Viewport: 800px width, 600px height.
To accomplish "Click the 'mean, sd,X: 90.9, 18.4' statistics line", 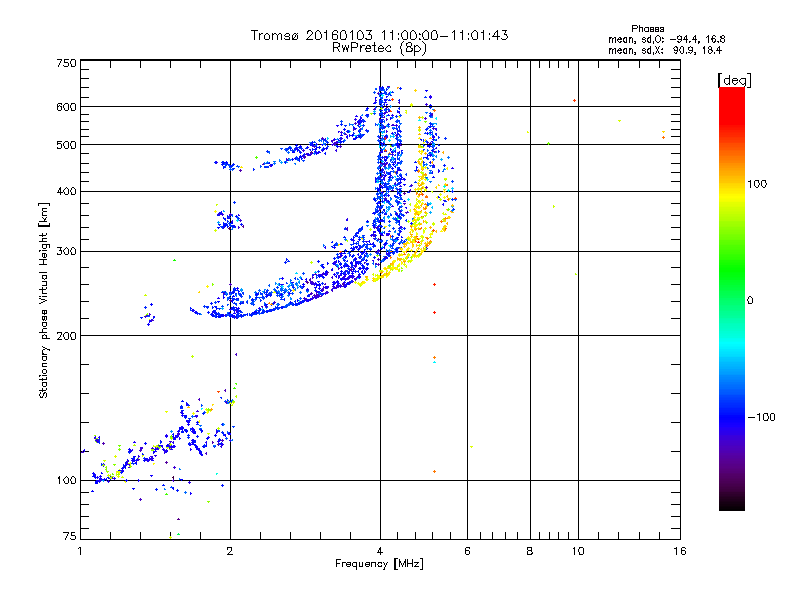I will point(665,50).
